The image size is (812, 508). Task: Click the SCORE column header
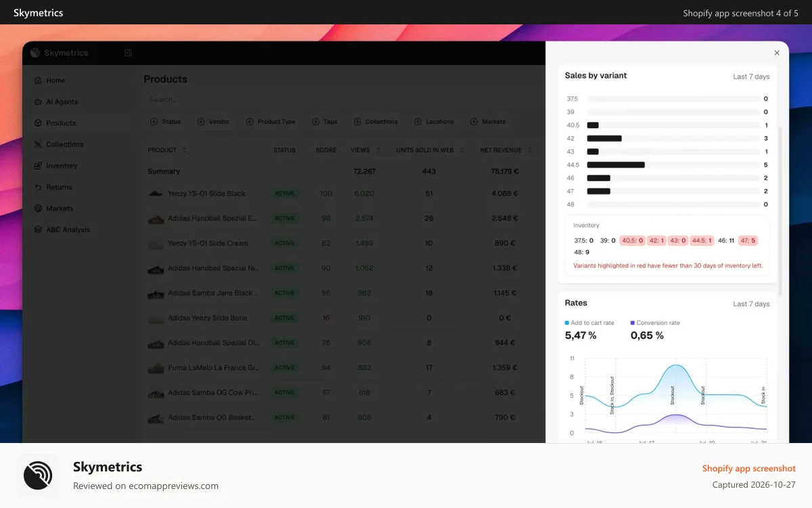pyautogui.click(x=325, y=150)
